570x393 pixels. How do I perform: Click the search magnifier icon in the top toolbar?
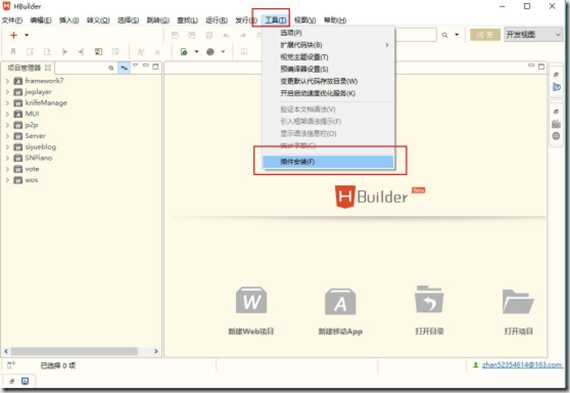pyautogui.click(x=445, y=35)
